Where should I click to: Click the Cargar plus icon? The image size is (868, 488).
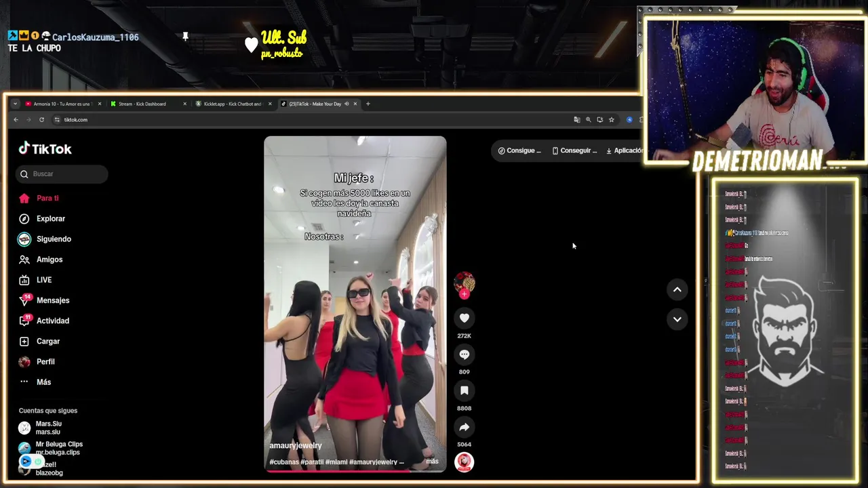(x=24, y=341)
